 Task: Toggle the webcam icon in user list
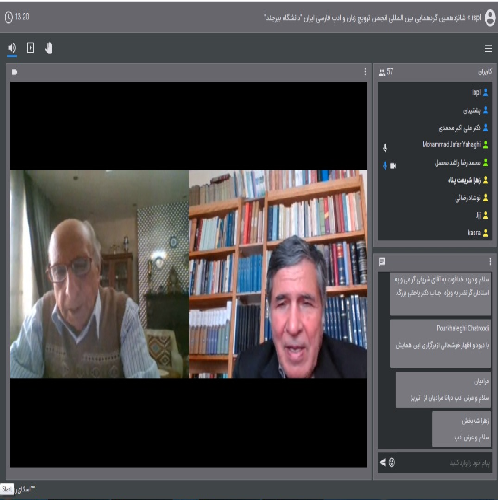(393, 166)
